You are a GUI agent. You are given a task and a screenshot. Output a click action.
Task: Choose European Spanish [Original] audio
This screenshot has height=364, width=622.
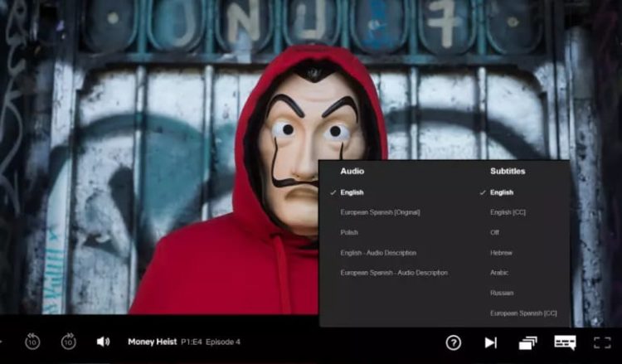(x=380, y=212)
